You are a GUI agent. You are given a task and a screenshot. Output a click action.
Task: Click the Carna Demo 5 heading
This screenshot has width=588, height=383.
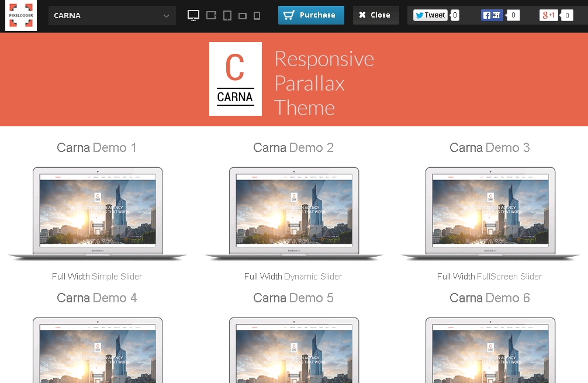click(x=293, y=298)
